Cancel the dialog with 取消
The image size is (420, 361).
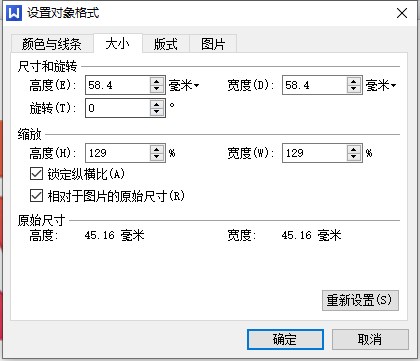(x=370, y=339)
